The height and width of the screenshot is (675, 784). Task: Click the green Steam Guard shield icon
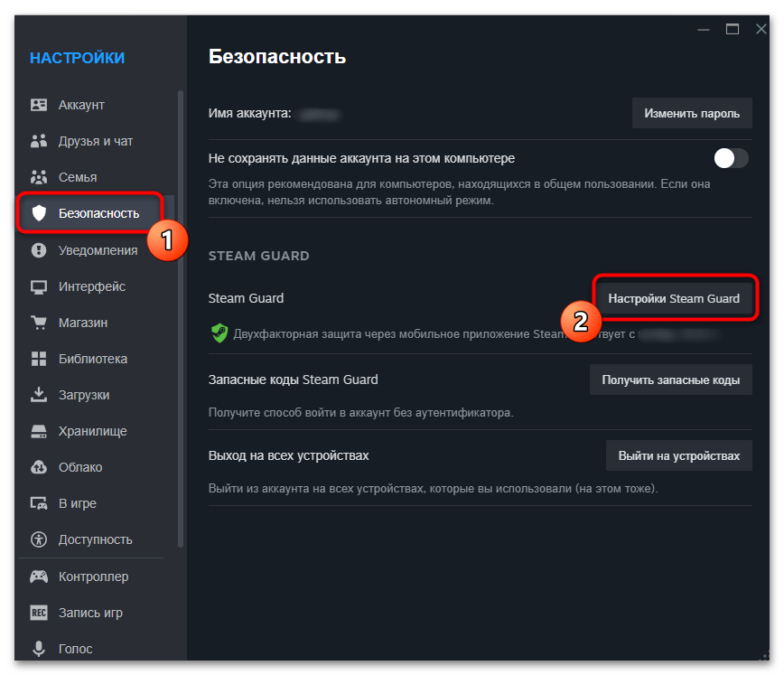219,333
